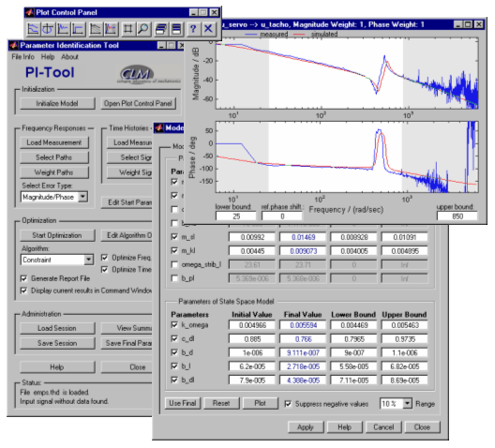The image size is (495, 448).
Task: Click the Initialize Model button
Action: [57, 103]
